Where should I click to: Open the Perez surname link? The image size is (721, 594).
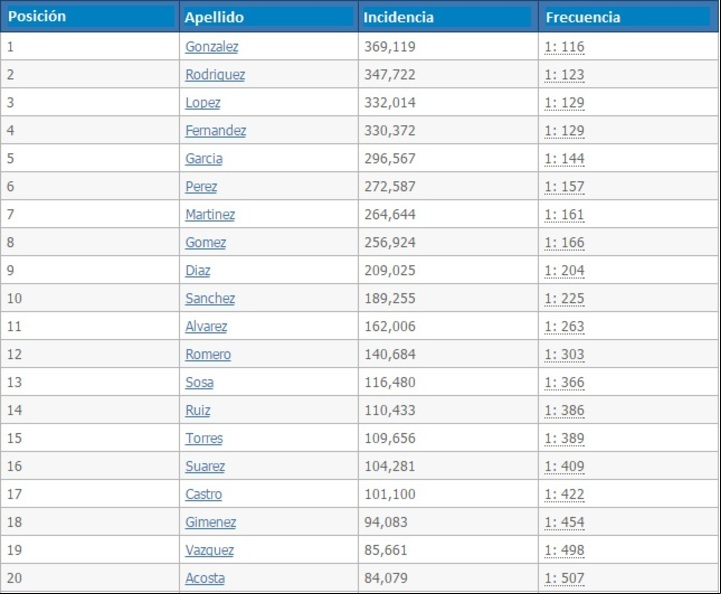(x=201, y=187)
